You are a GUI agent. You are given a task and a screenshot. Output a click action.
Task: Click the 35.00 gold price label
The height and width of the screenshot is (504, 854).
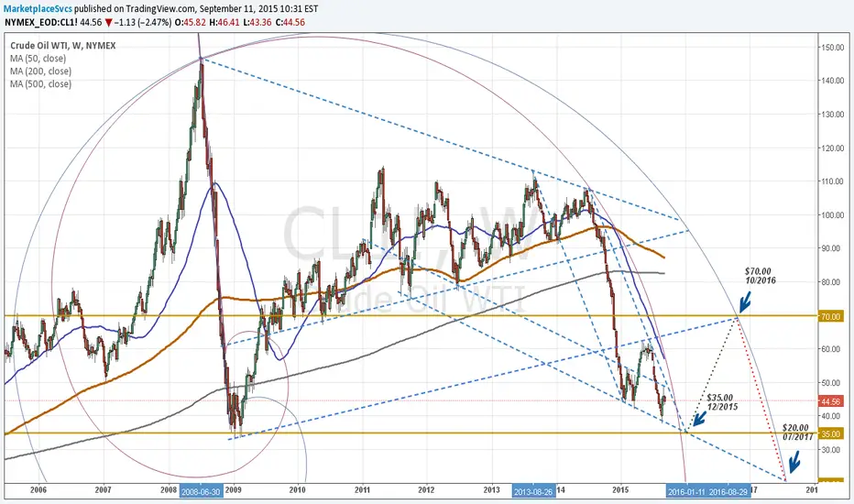830,433
